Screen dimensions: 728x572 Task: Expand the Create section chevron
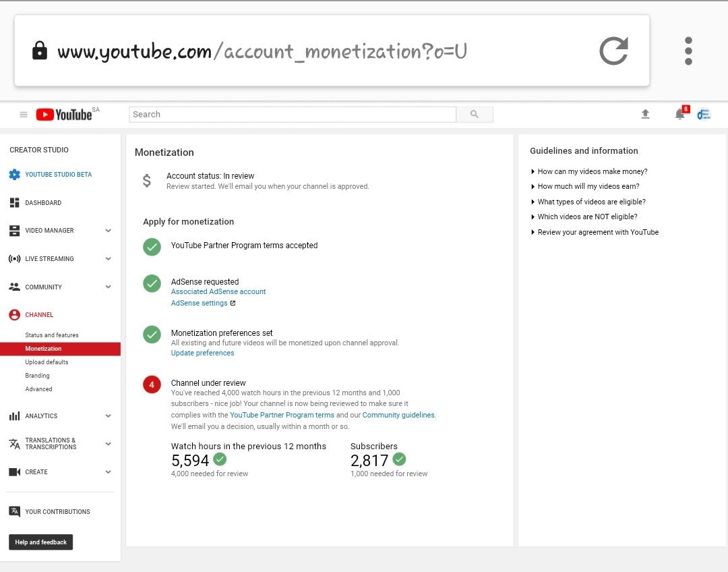(108, 472)
